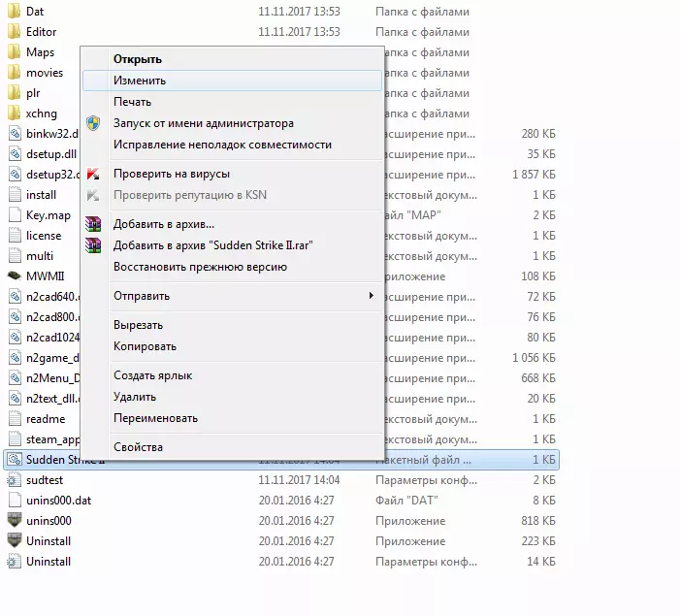Select the steam_app file name

coord(53,439)
